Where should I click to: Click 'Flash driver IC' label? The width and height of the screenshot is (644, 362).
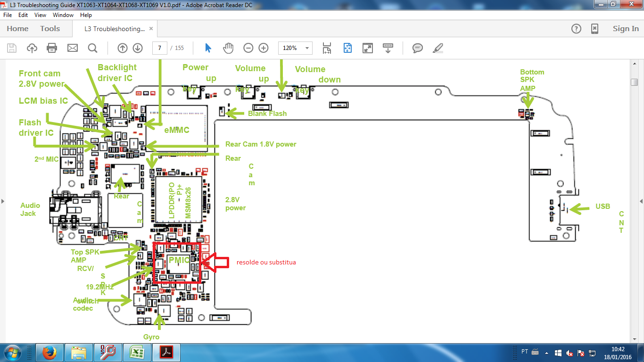coord(36,128)
